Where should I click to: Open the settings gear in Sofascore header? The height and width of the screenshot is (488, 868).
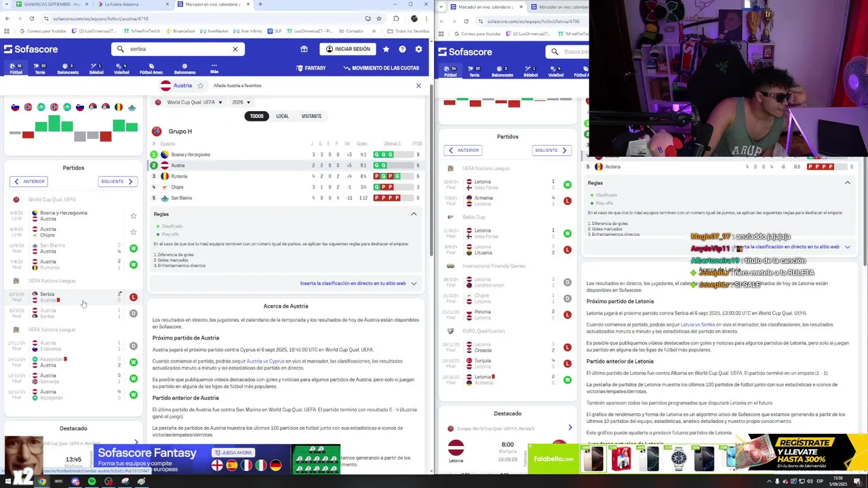tap(418, 49)
